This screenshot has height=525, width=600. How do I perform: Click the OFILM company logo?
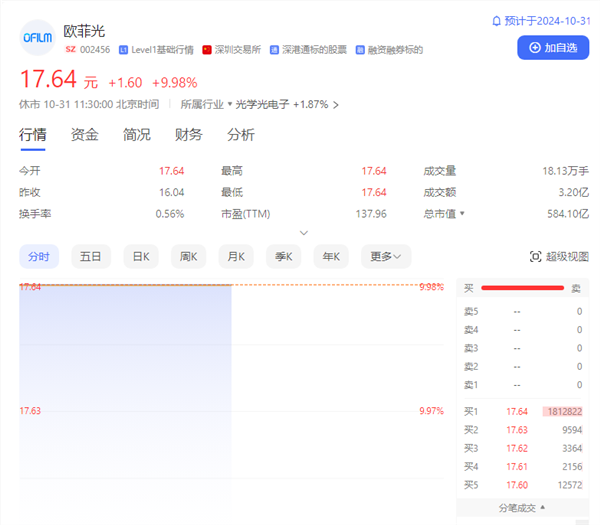point(38,38)
